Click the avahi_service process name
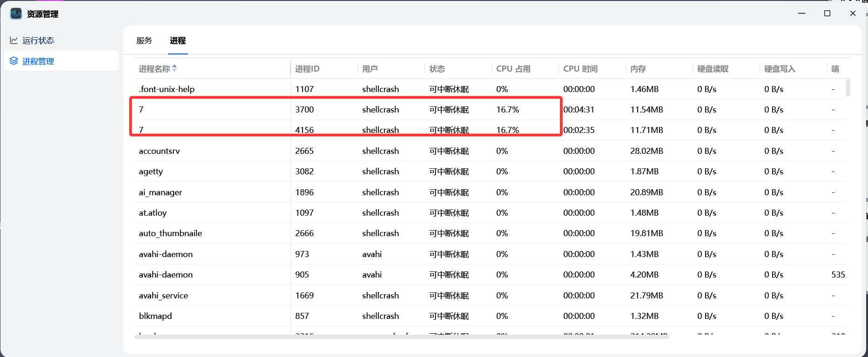The width and height of the screenshot is (868, 357). (163, 296)
